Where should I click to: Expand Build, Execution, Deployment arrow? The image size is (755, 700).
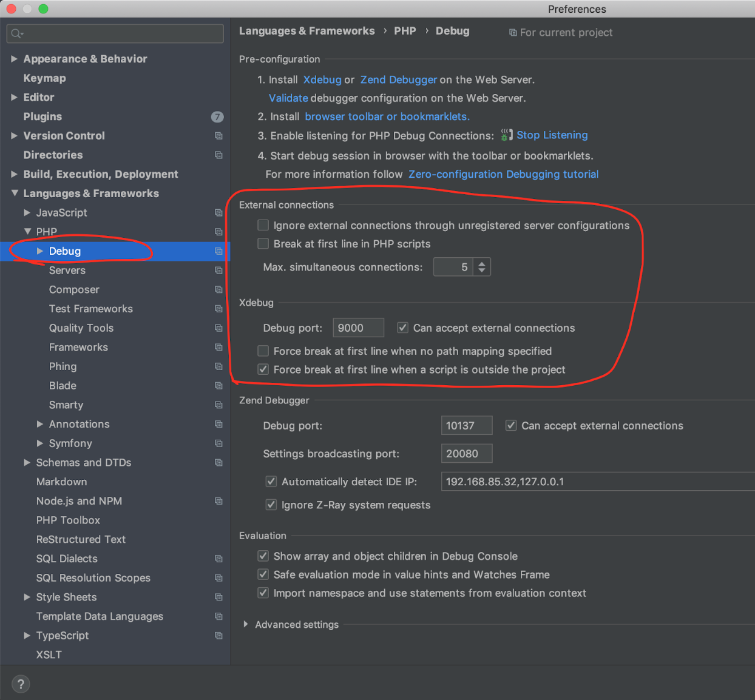[14, 174]
